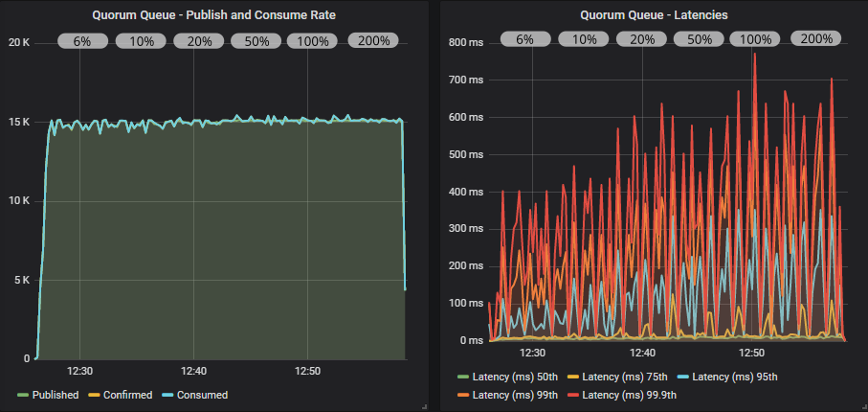
Task: Click the 200% marker in the Publish rate panel
Action: pyautogui.click(x=372, y=41)
